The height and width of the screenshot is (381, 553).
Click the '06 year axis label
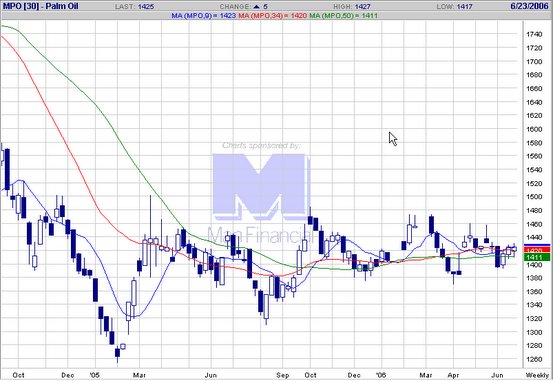(x=381, y=375)
